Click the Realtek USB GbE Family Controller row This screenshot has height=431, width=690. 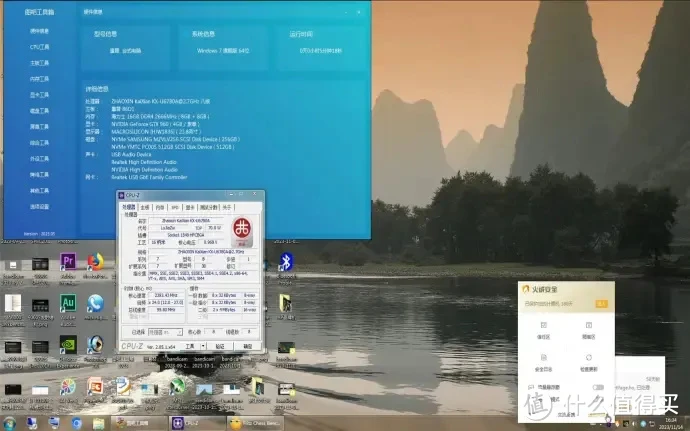coord(149,177)
